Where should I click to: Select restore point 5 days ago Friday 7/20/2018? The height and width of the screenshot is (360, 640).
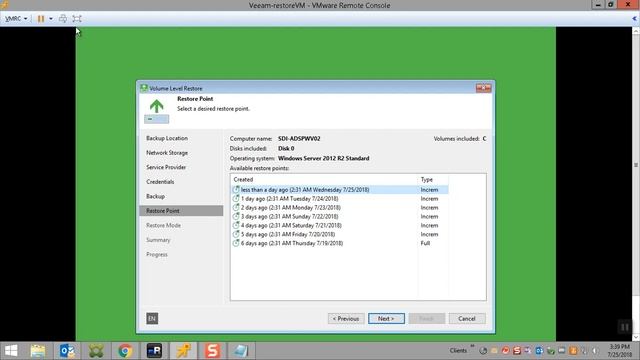pyautogui.click(x=340, y=235)
